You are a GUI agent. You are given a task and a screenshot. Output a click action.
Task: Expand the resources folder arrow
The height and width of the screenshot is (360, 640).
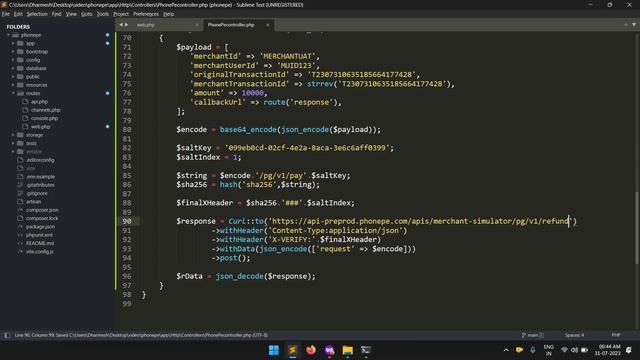(13, 85)
